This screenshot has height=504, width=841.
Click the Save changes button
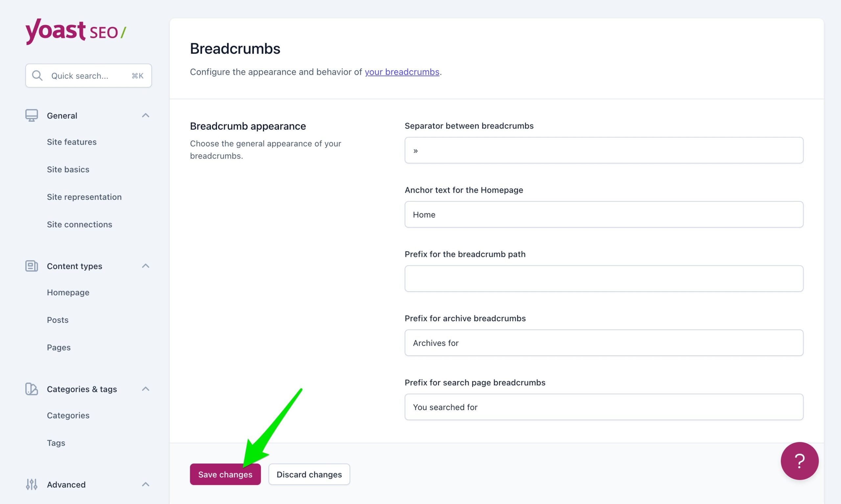225,474
